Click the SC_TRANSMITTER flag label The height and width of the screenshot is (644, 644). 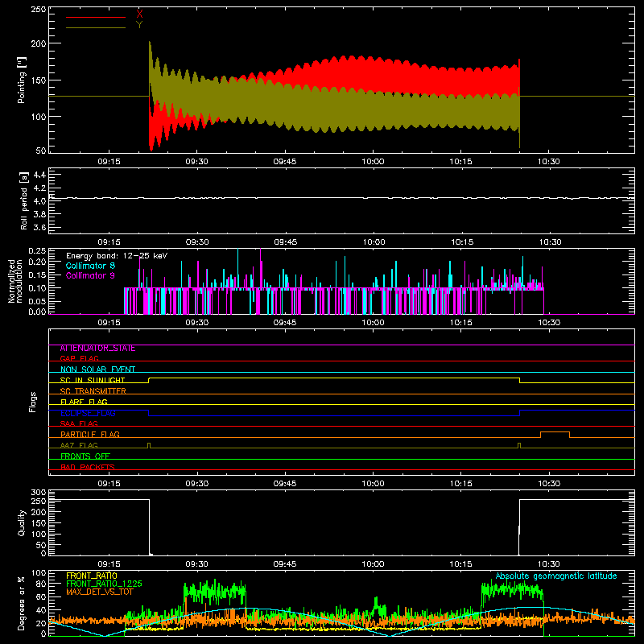(x=93, y=391)
